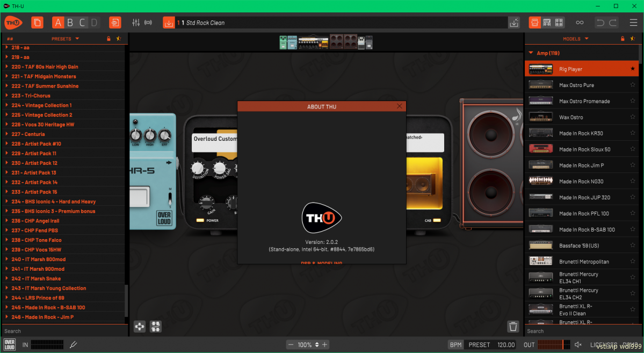Click the amp's POWER SAG knob
This screenshot has height=353, width=644.
pyautogui.click(x=219, y=168)
